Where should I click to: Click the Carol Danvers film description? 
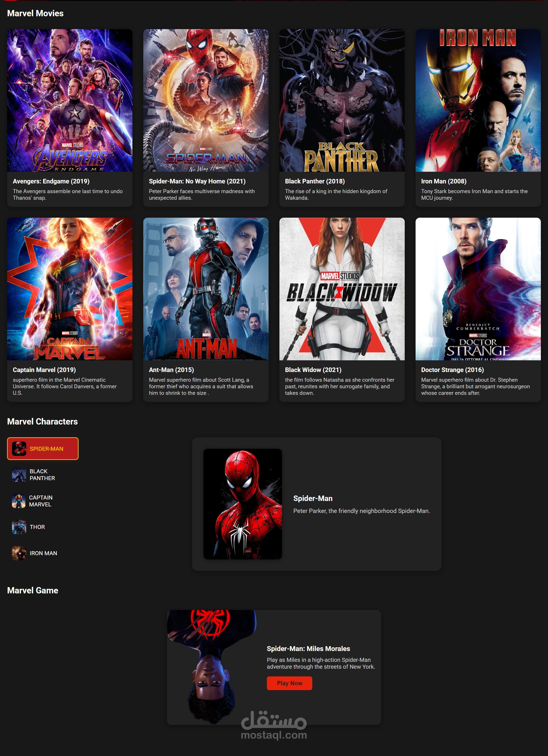[x=65, y=386]
